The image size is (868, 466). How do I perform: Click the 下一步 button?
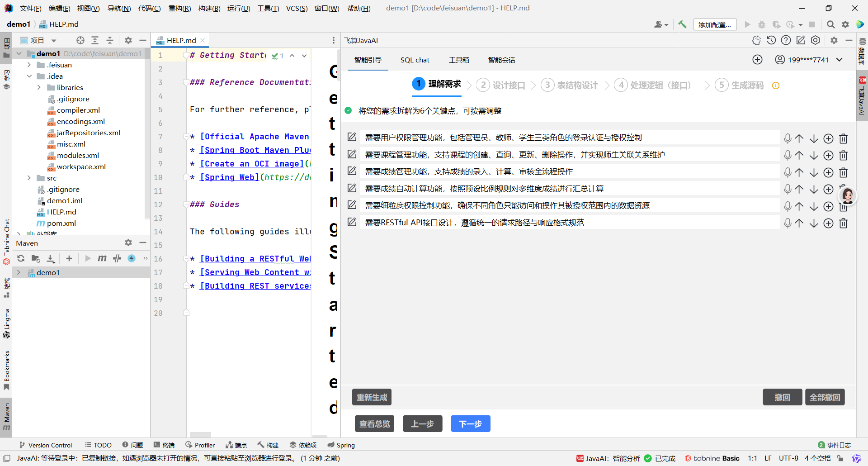470,423
